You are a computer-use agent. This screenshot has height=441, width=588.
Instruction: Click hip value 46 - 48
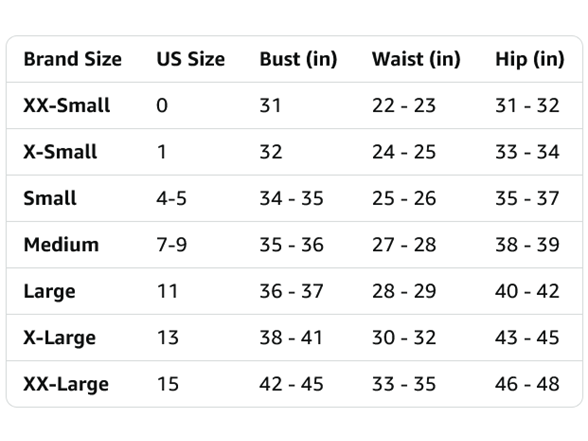[x=527, y=384]
